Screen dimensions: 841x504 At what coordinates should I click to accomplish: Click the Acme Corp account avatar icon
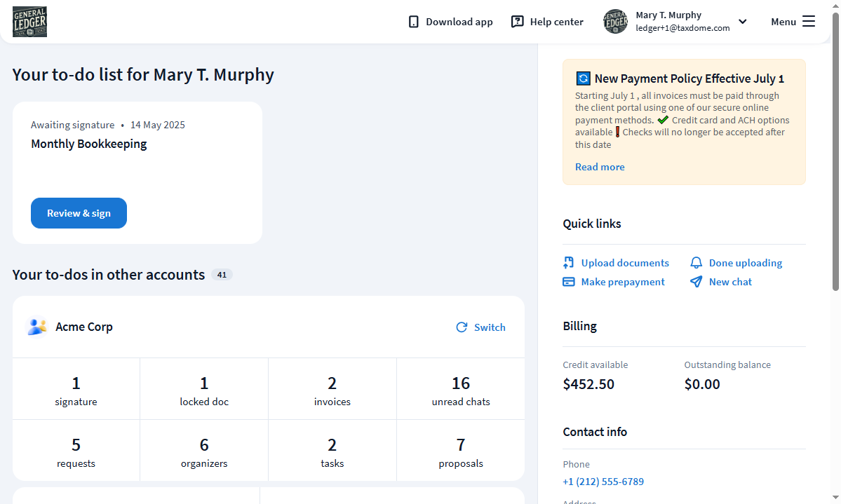[x=36, y=327]
